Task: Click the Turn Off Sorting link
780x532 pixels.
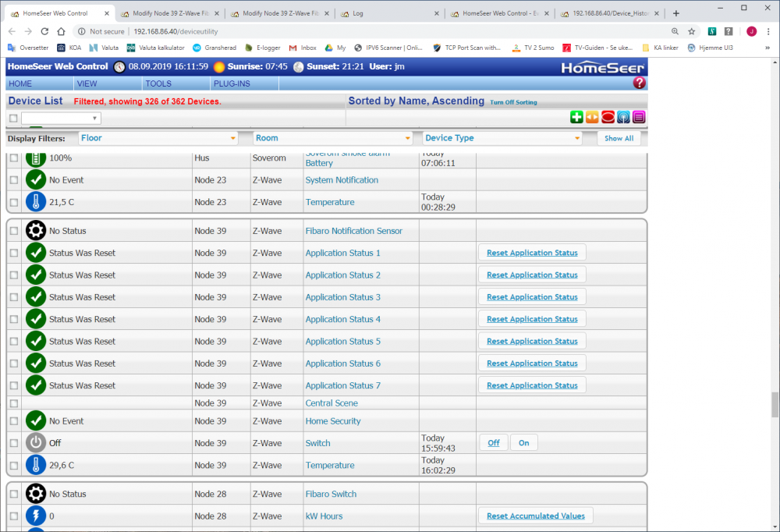Action: [513, 102]
